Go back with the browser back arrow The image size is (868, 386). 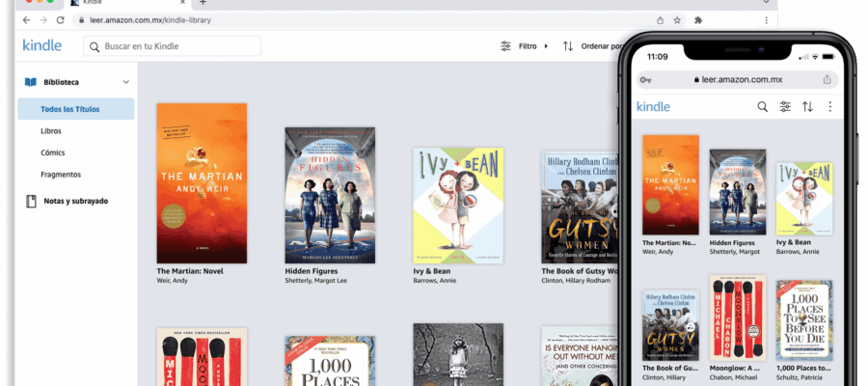point(27,20)
